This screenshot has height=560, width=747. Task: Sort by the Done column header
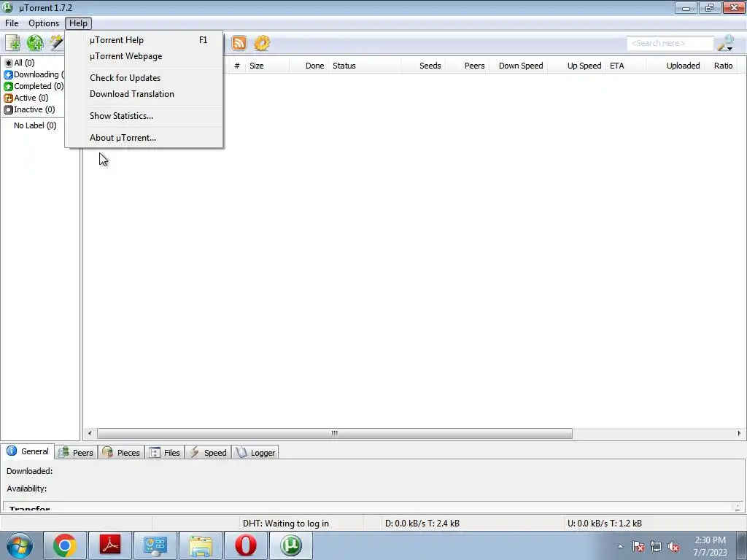point(309,66)
